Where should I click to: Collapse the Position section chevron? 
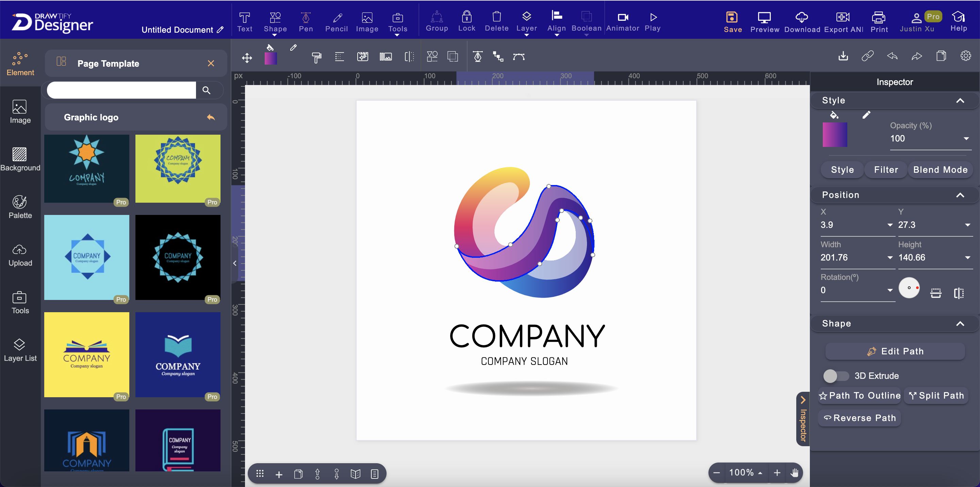pyautogui.click(x=960, y=195)
